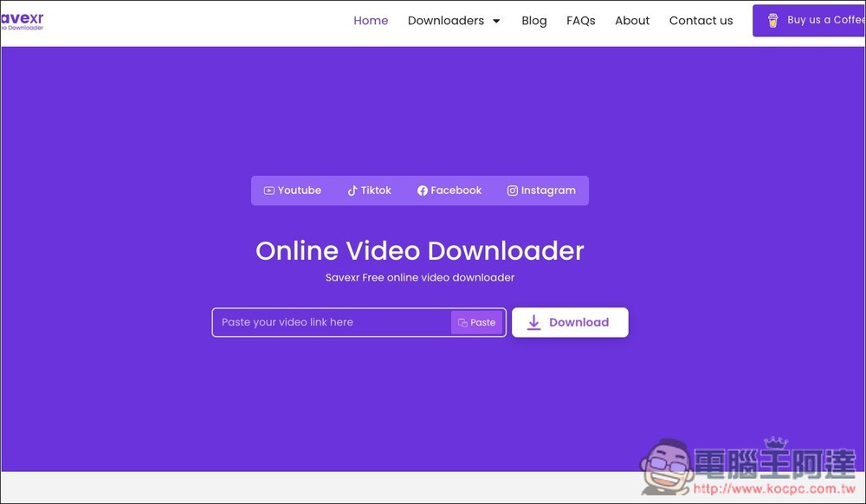Open the Downloaders dropdown menu

[445, 20]
